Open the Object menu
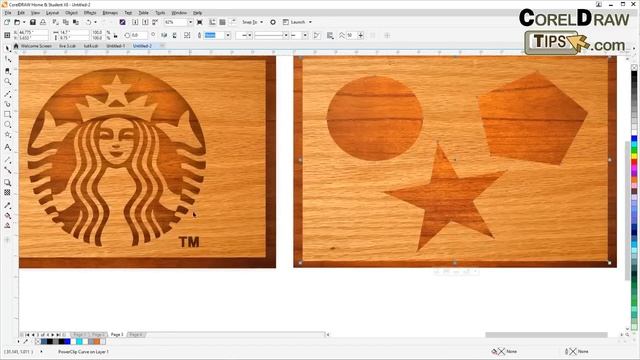The width and height of the screenshot is (640, 360). click(71, 13)
